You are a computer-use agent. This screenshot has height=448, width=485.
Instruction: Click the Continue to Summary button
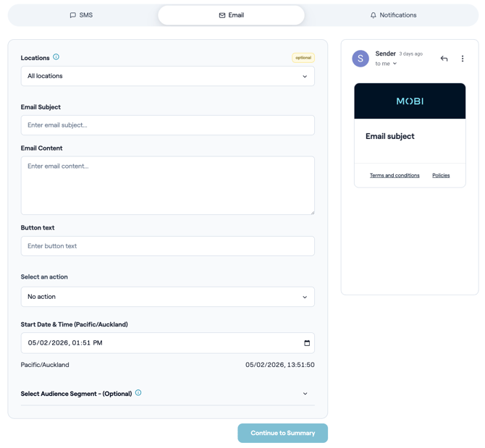tap(282, 433)
